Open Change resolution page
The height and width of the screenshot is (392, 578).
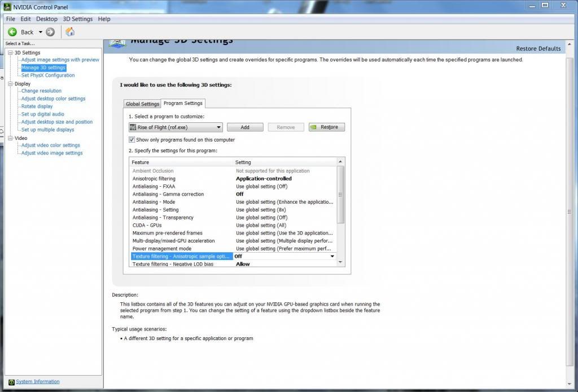coord(41,91)
